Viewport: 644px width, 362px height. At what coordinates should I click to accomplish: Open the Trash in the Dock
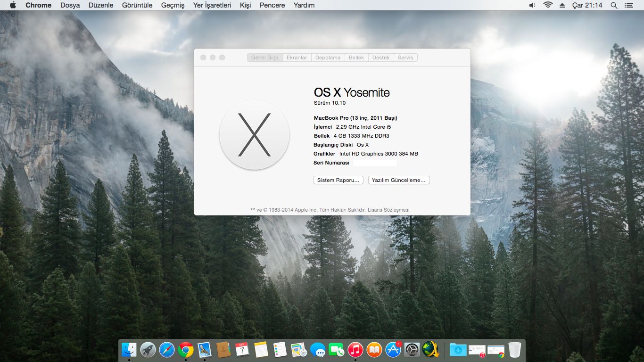coord(514,350)
